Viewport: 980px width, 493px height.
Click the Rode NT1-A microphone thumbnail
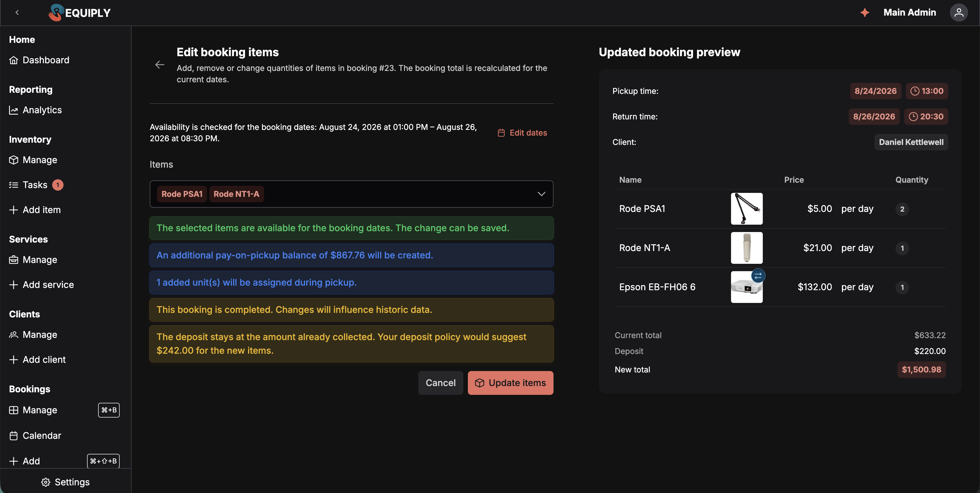[746, 248]
